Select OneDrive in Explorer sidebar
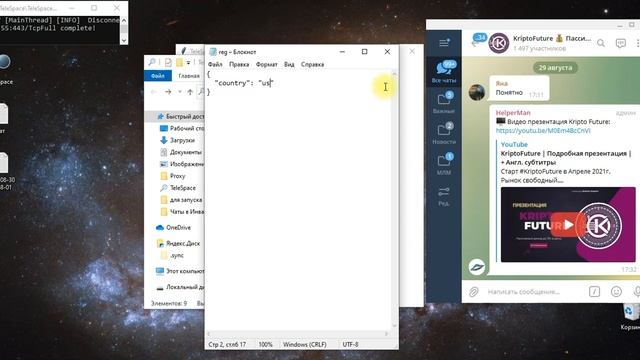The width and height of the screenshot is (640, 360). pyautogui.click(x=173, y=227)
